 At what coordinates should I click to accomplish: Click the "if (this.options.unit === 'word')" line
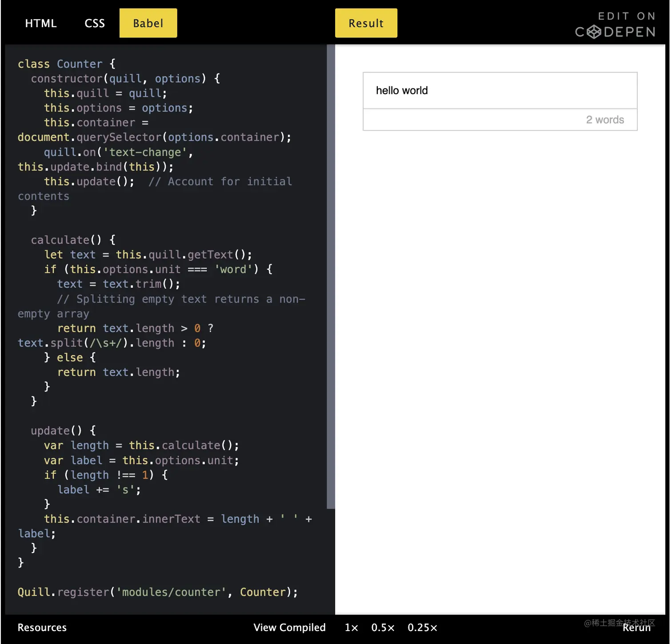(x=158, y=270)
